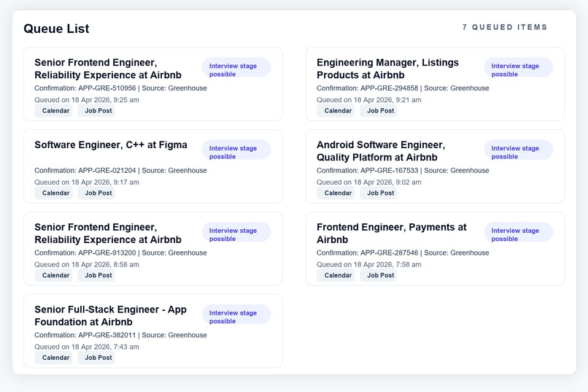
Task: Click Interview stage badge on Senior Full-Stack card
Action: click(236, 315)
